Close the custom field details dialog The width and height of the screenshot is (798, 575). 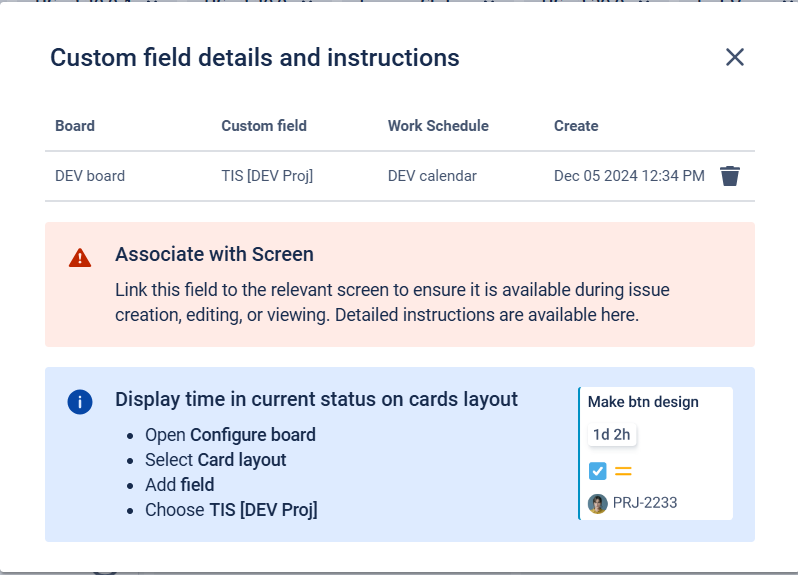735,58
